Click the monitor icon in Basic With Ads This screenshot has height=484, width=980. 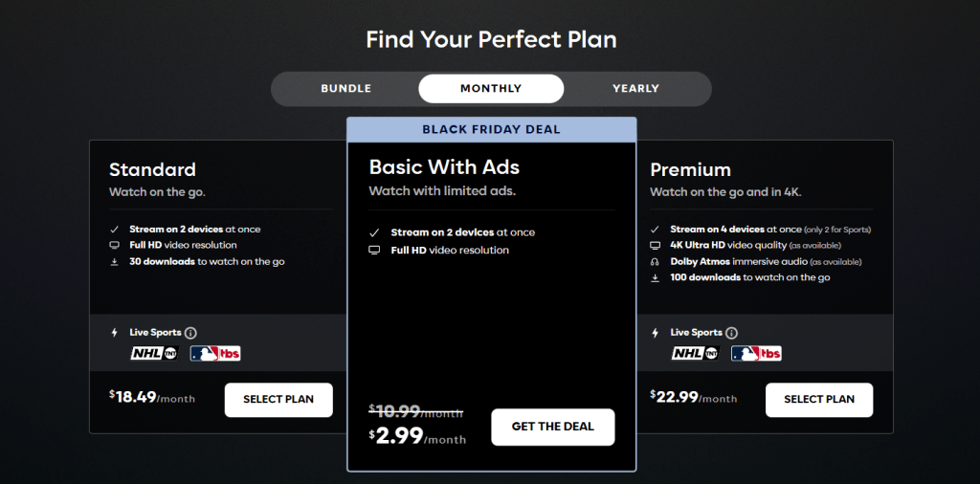pos(374,251)
